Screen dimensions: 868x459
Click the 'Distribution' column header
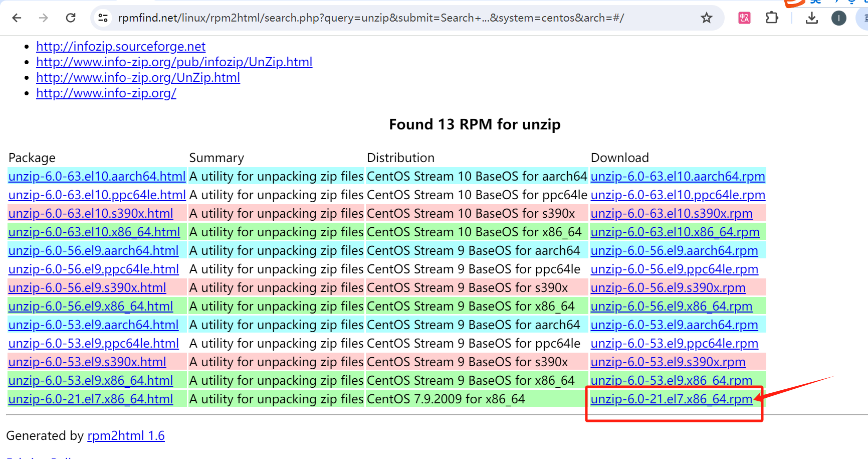click(400, 158)
